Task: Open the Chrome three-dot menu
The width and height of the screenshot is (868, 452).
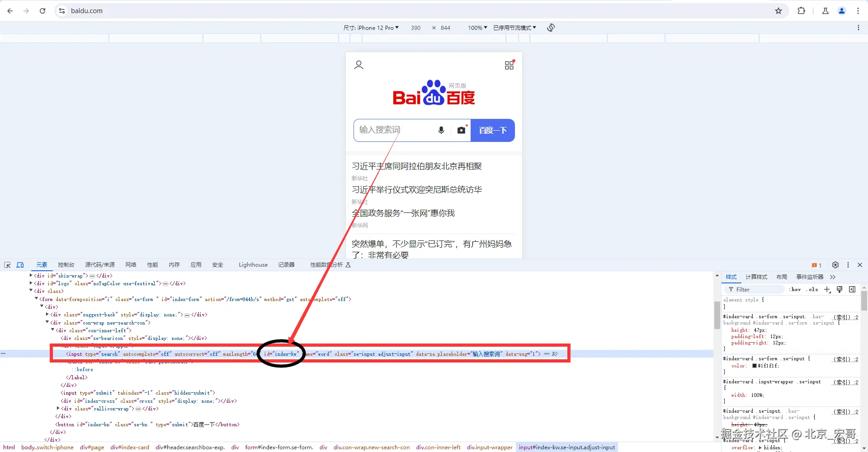Action: [x=858, y=11]
